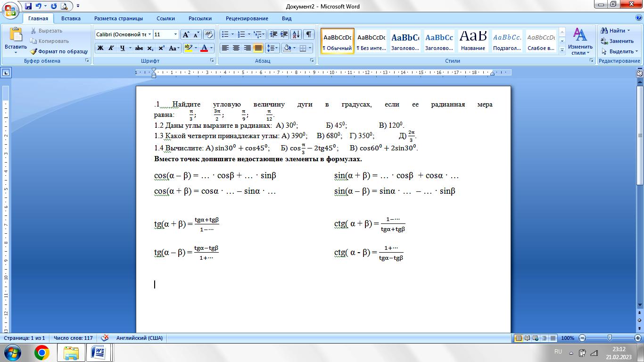The image size is (644, 362).
Task: Click the Grow Font icon
Action: coord(186,34)
